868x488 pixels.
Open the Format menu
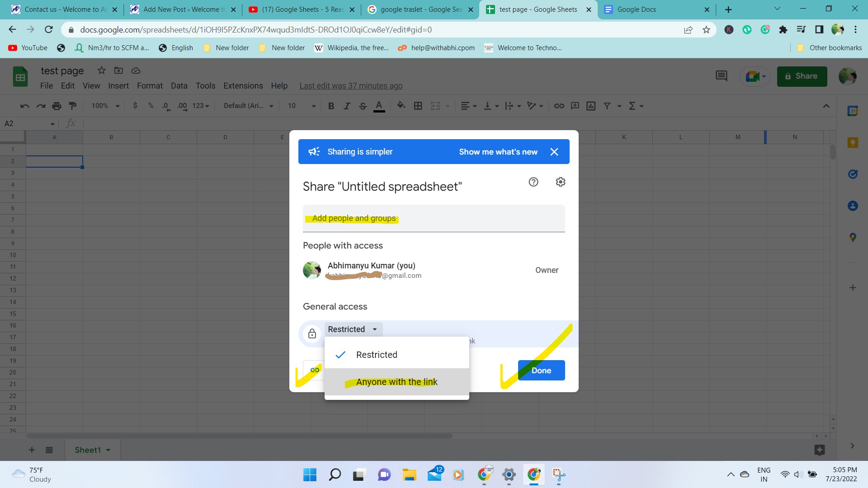coord(149,85)
